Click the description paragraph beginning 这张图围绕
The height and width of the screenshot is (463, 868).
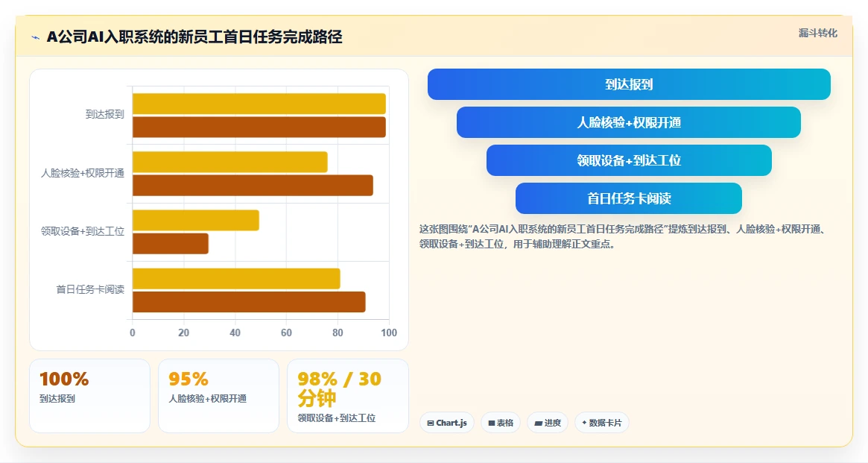pos(623,236)
